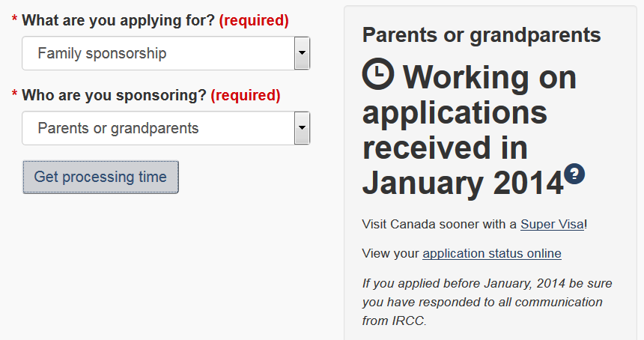The width and height of the screenshot is (644, 340).
Task: Open the Super Visa link
Action: coord(552,224)
